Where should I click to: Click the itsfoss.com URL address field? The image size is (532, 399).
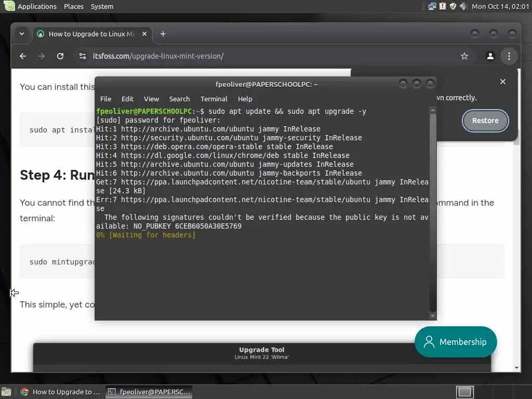click(158, 56)
